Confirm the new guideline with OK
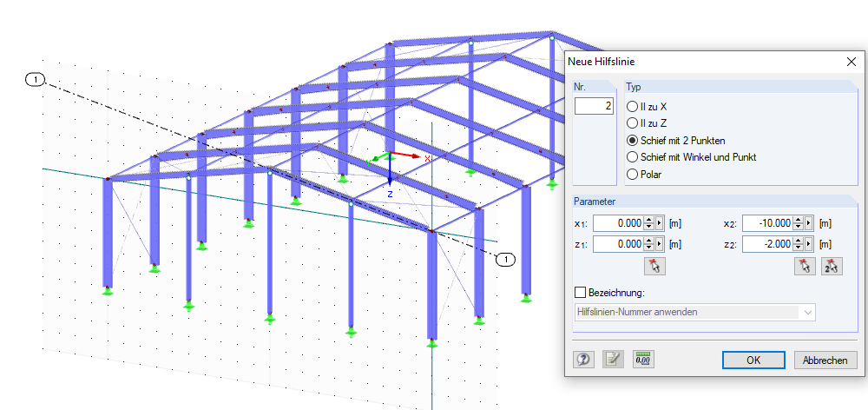This screenshot has height=410, width=868. point(753,360)
